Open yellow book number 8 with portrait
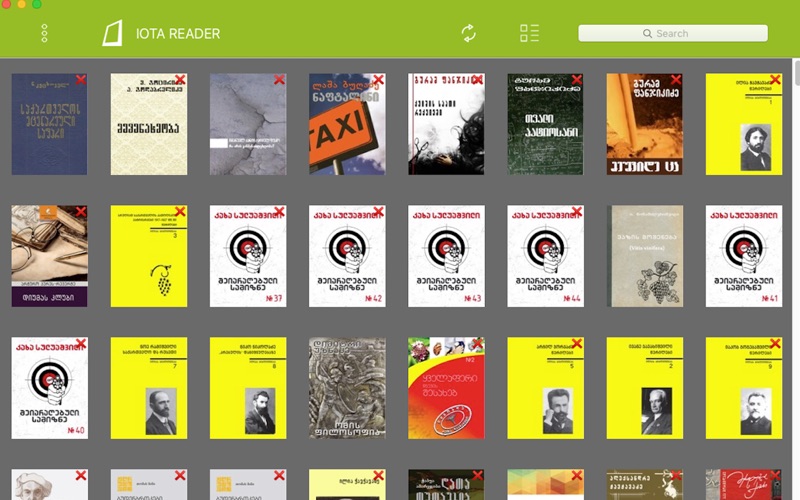 pos(248,388)
